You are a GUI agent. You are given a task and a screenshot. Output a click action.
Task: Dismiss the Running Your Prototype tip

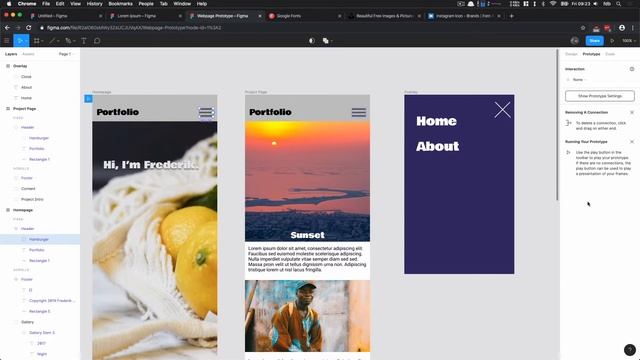632,142
